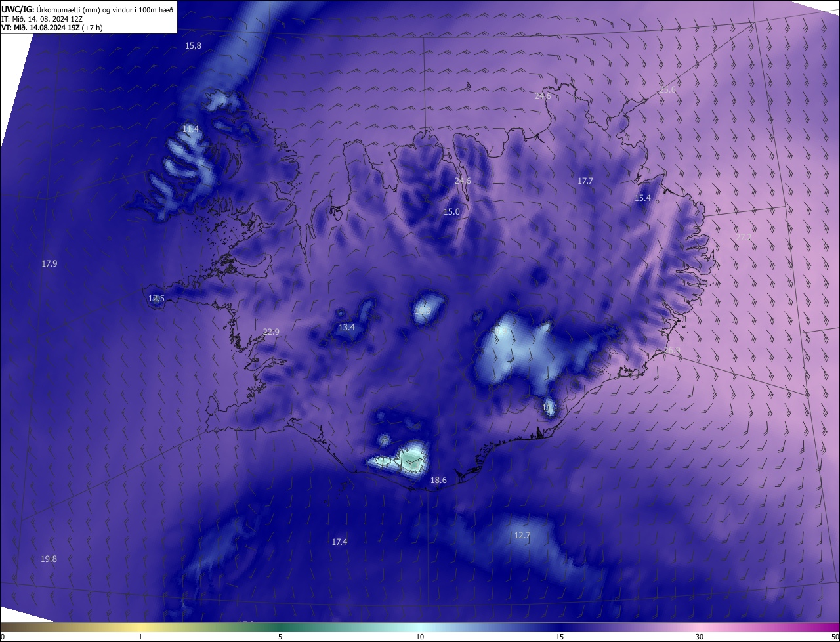Click the '10' tick on the color scale

420,637
